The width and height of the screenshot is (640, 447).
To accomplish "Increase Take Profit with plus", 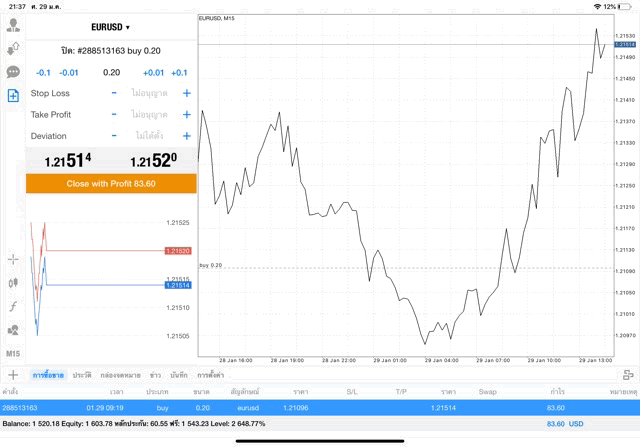I will [x=187, y=115].
